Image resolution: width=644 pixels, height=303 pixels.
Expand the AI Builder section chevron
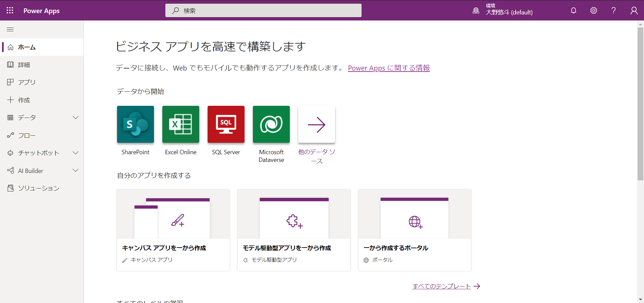[x=76, y=170]
